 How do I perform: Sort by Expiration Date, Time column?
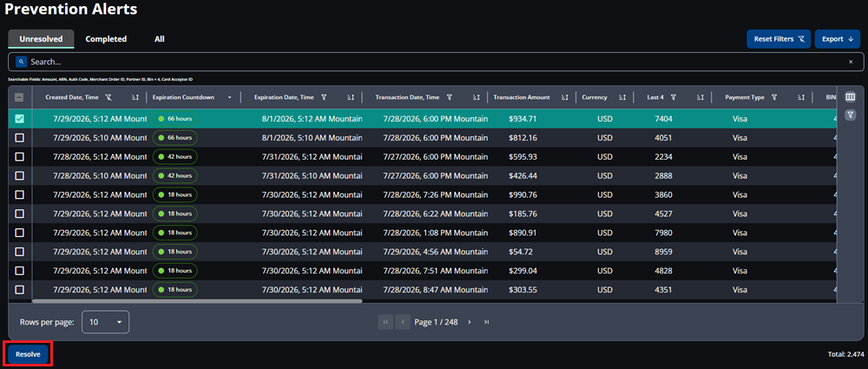click(351, 97)
